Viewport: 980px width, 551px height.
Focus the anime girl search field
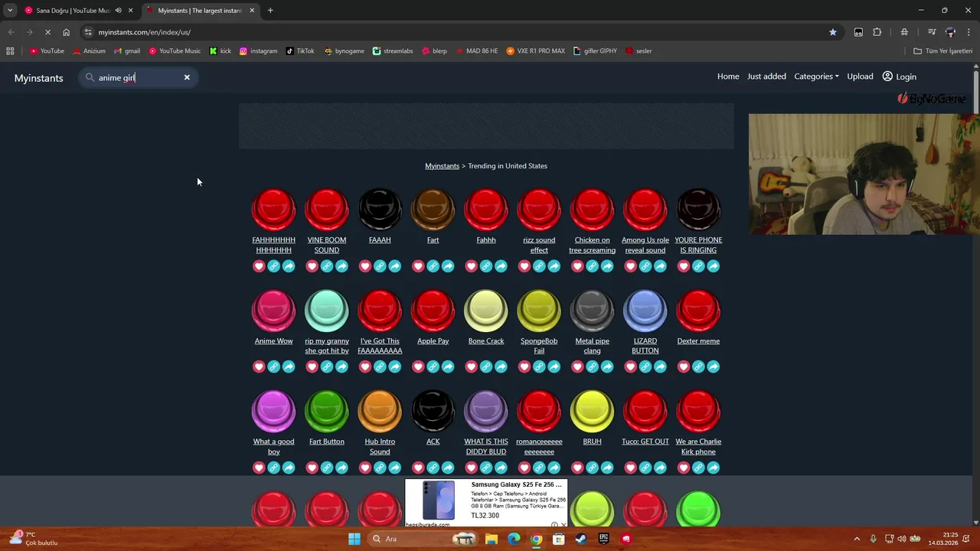[139, 77]
